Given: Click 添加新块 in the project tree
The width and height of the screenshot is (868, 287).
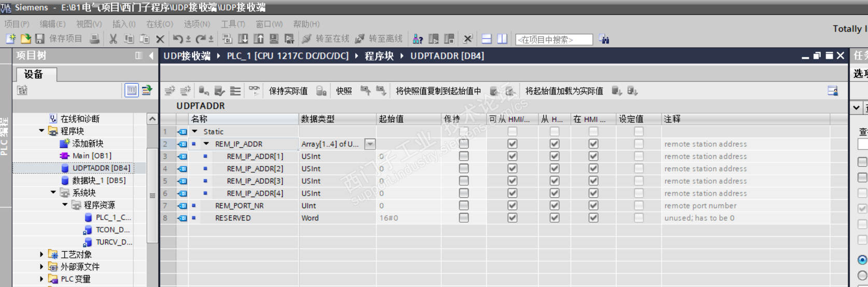Looking at the screenshot, I should click(x=88, y=143).
